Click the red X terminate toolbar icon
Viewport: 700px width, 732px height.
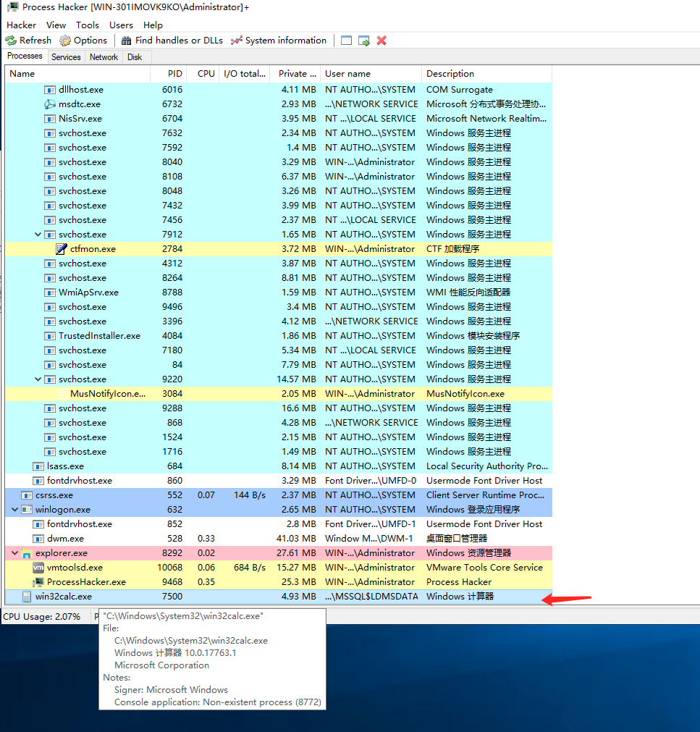381,41
